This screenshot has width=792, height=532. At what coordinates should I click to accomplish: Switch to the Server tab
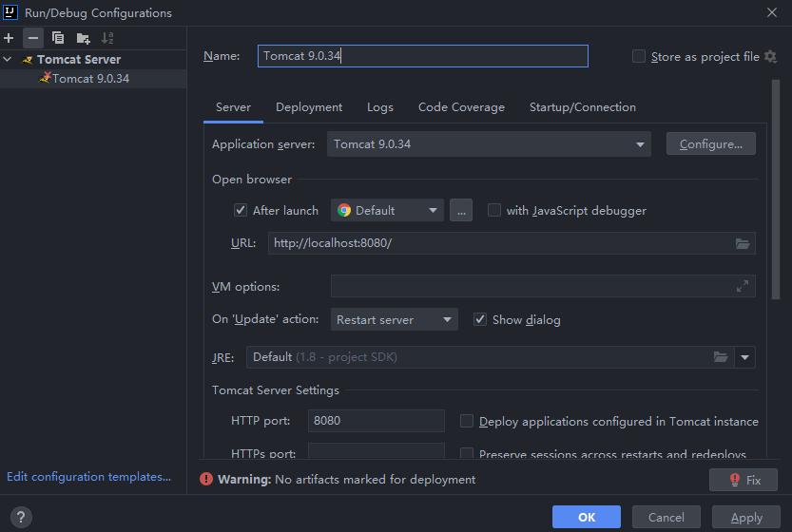point(233,107)
